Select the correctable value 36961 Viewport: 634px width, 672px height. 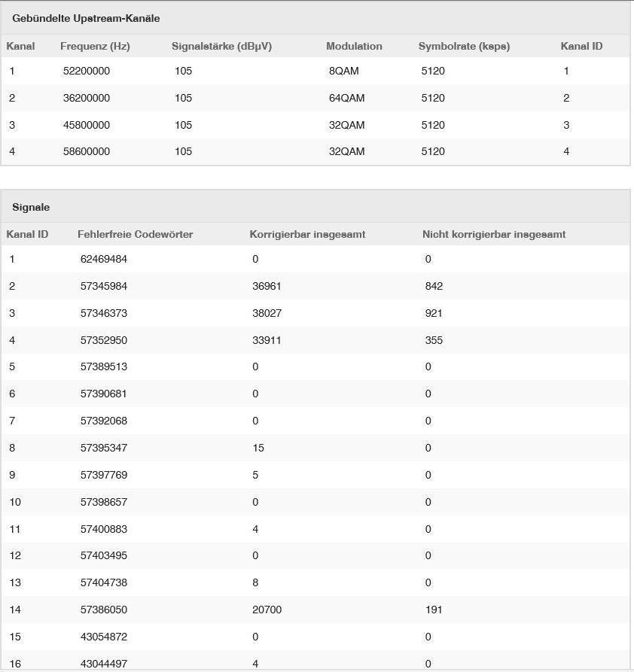(267, 287)
